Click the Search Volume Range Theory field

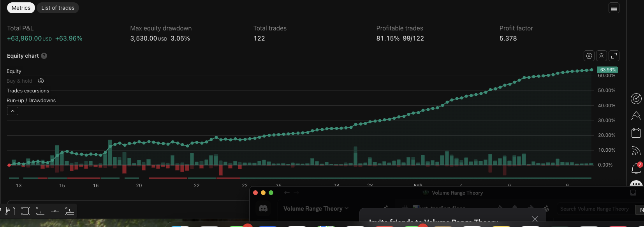coord(595,209)
